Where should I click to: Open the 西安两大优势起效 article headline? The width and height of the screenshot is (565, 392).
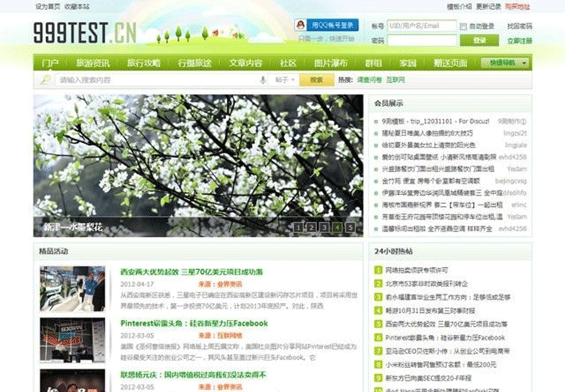(x=191, y=272)
